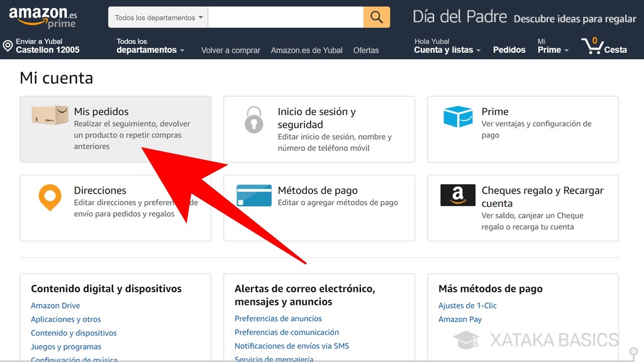Click the Amazon 'a' icon on Cheques regalo
The image size is (644, 362).
[x=457, y=195]
